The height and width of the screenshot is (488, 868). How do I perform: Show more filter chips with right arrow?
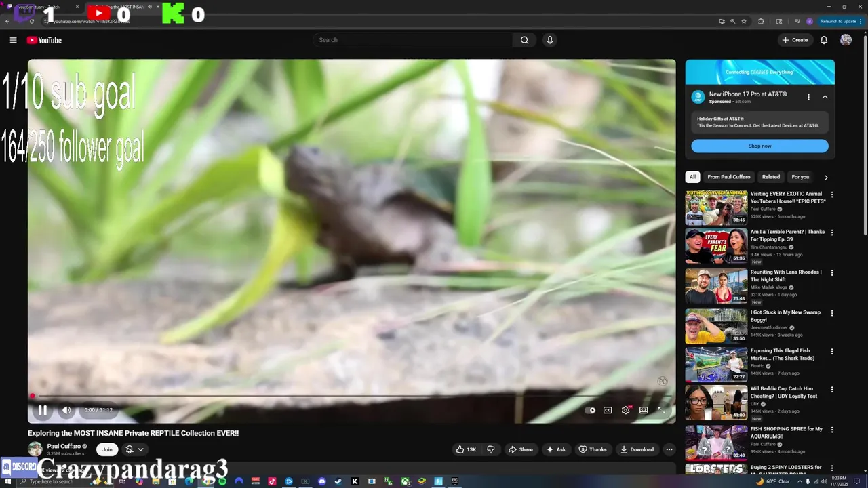coord(825,178)
